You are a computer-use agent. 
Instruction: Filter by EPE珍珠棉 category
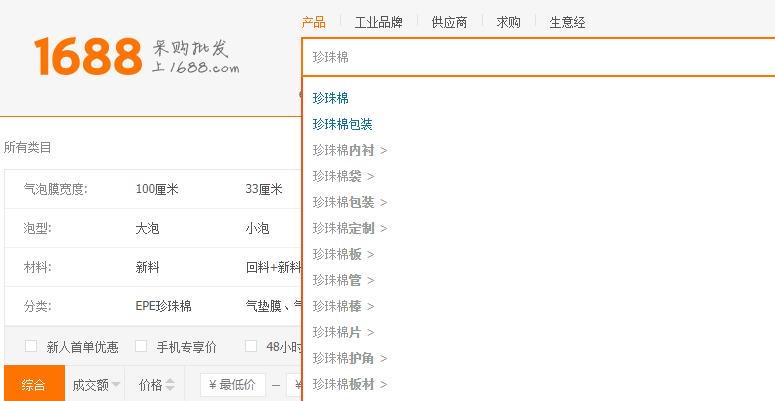(164, 306)
